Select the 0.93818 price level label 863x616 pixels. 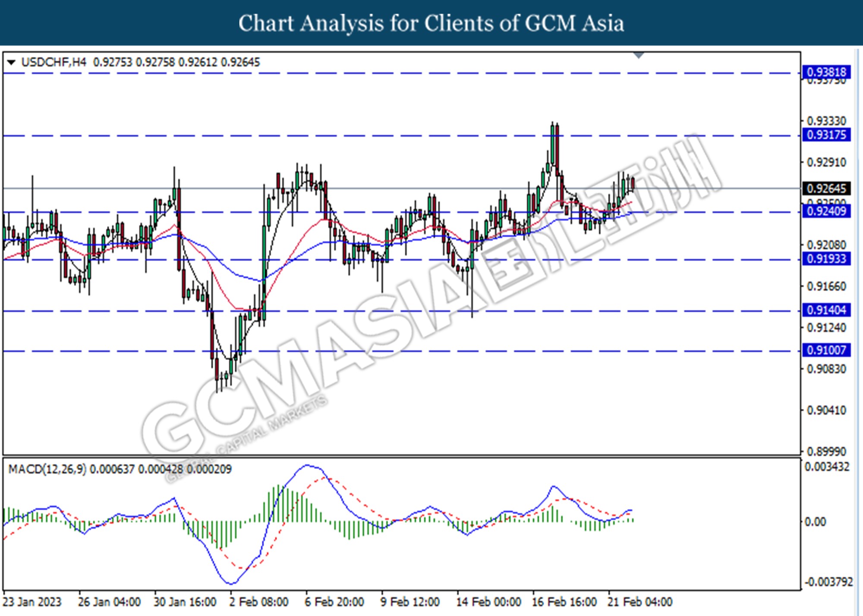[826, 72]
